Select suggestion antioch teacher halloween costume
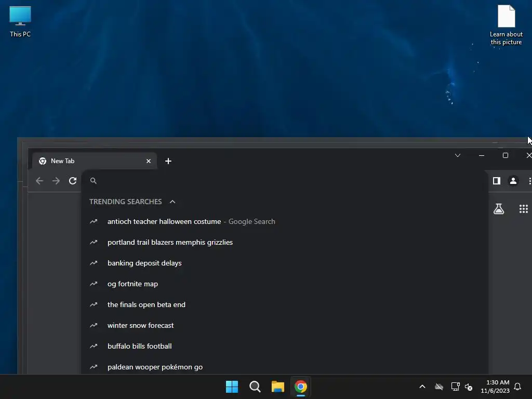The height and width of the screenshot is (399, 532). click(x=285, y=221)
